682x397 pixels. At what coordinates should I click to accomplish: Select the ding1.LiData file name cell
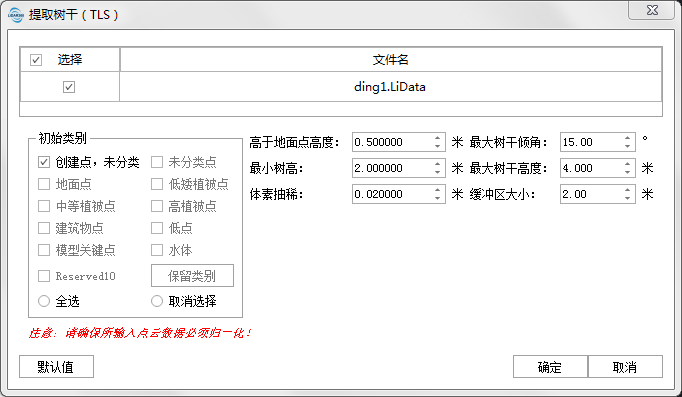391,87
